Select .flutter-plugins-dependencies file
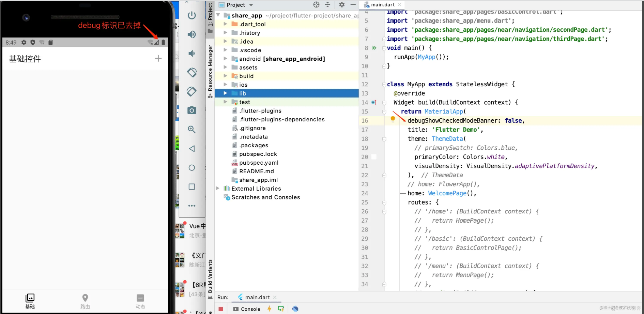The width and height of the screenshot is (644, 314). tap(282, 119)
